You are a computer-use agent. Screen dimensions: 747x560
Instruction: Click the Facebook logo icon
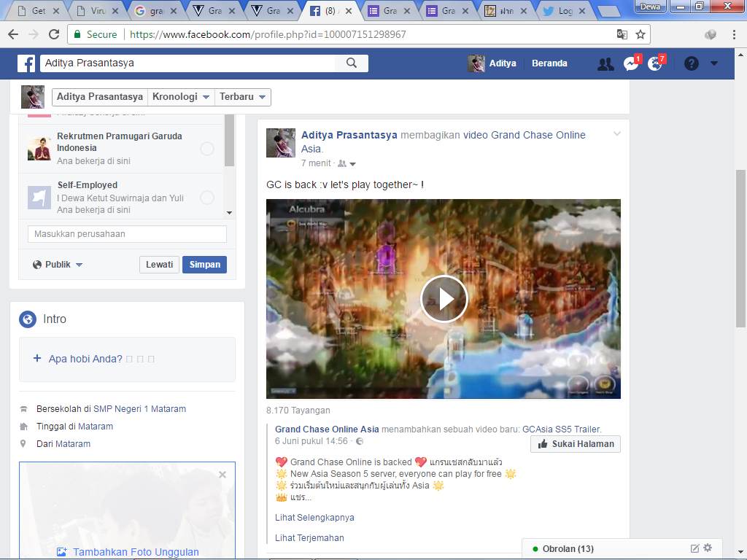tap(26, 63)
